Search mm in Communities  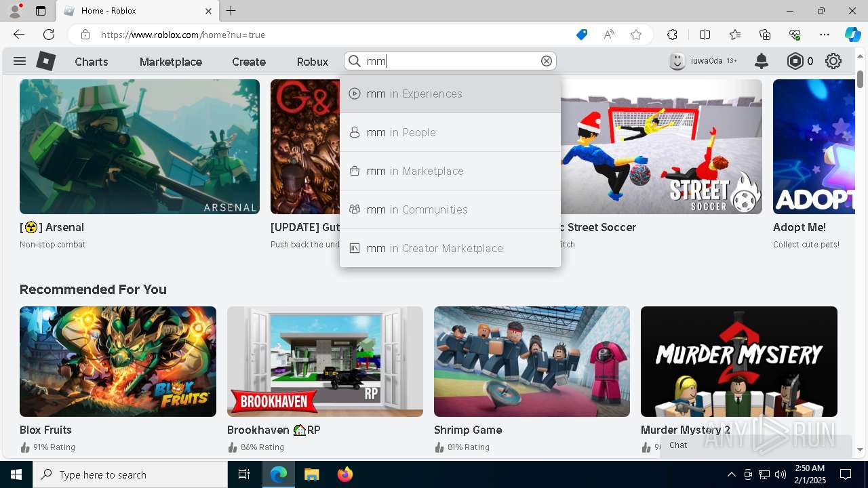(x=450, y=209)
